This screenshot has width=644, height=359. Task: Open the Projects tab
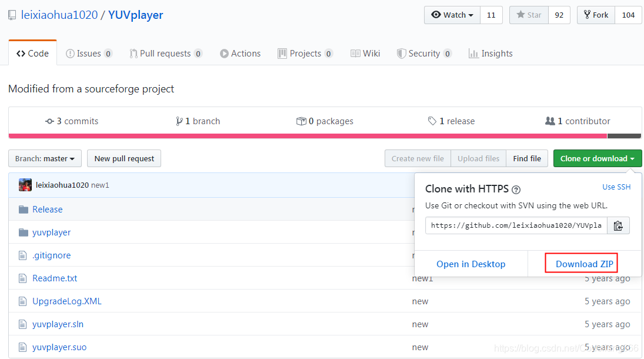[x=305, y=54]
